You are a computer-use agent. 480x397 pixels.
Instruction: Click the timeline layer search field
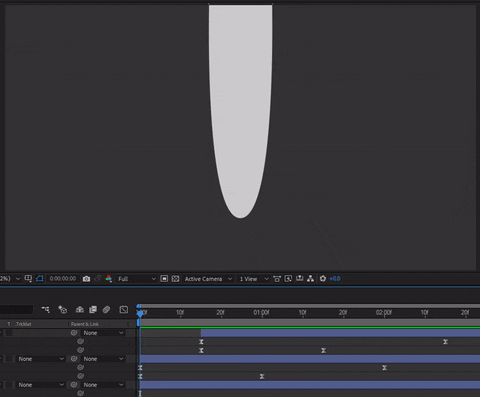16,309
